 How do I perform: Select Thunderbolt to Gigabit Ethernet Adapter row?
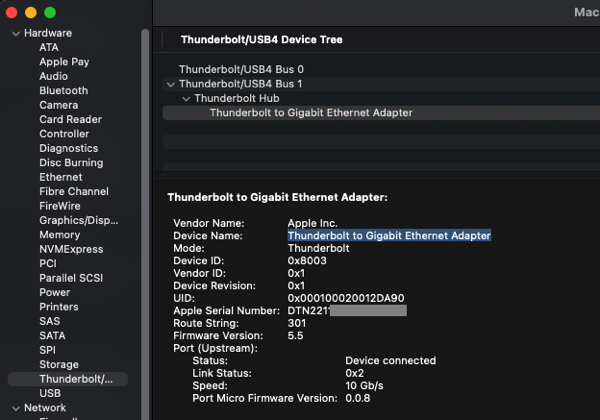381,113
